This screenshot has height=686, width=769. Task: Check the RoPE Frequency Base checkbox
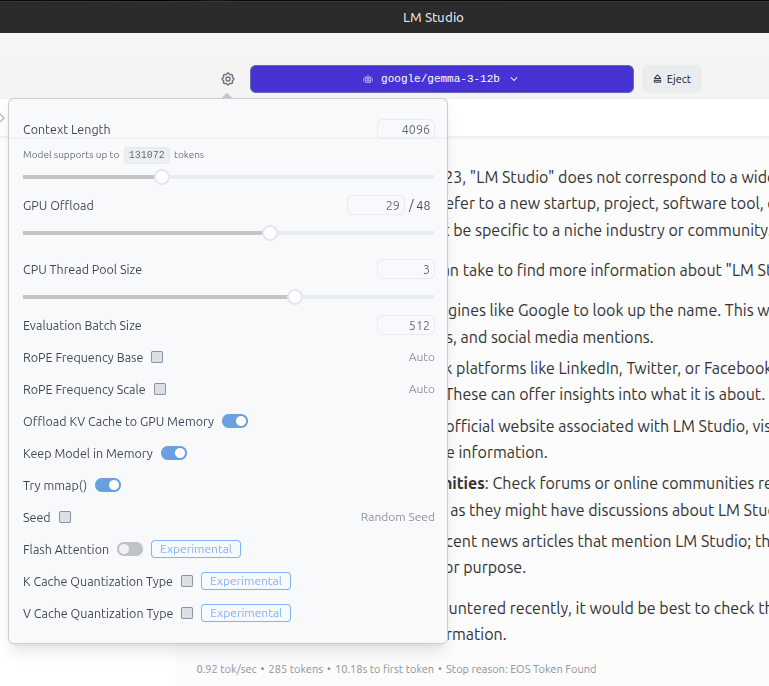157,357
